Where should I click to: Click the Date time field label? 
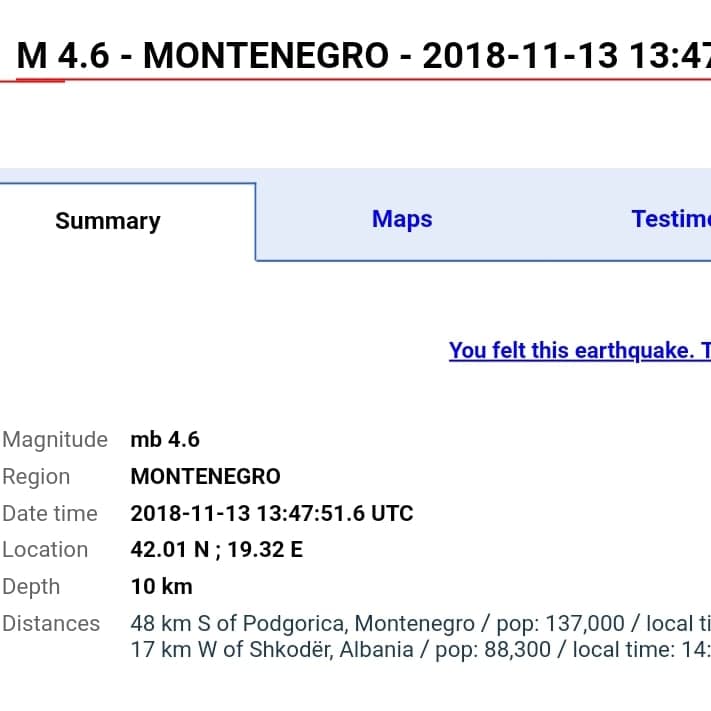click(50, 513)
